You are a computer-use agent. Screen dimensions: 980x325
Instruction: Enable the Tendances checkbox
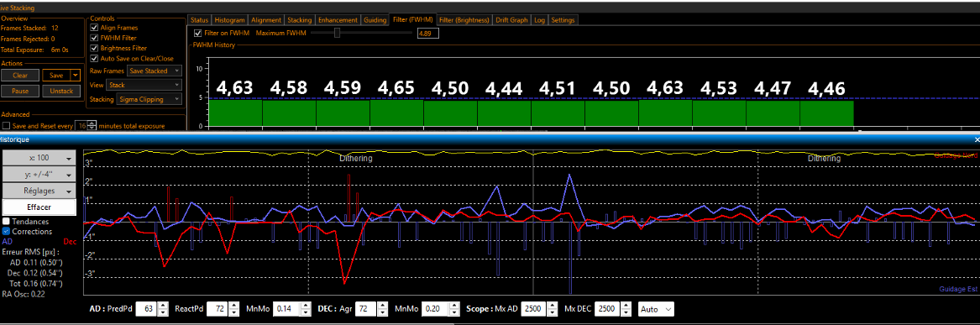click(x=6, y=221)
